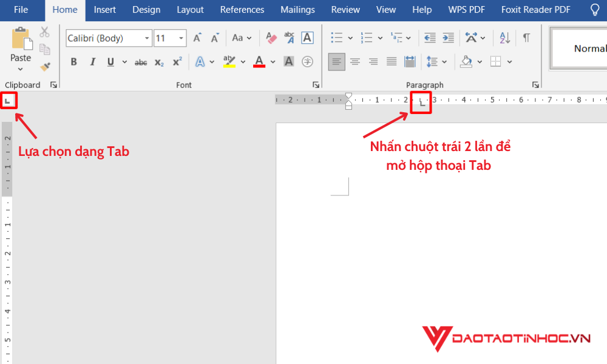Apply superscript formatting
Viewport: 607px width, 364px height.
coord(175,61)
